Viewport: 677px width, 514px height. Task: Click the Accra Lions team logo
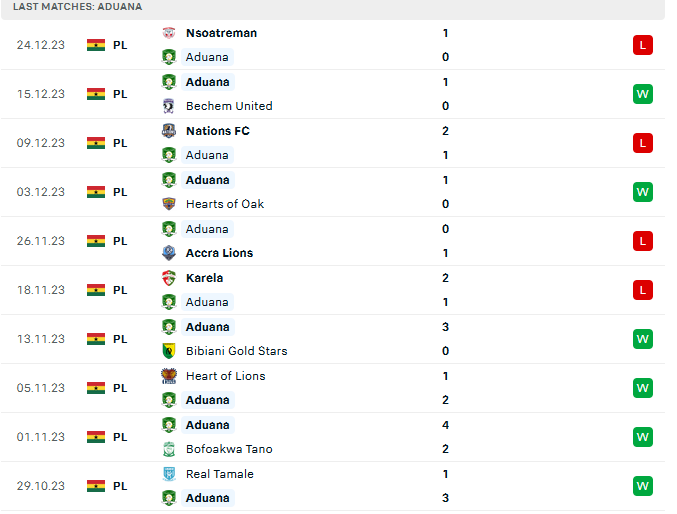tap(169, 253)
